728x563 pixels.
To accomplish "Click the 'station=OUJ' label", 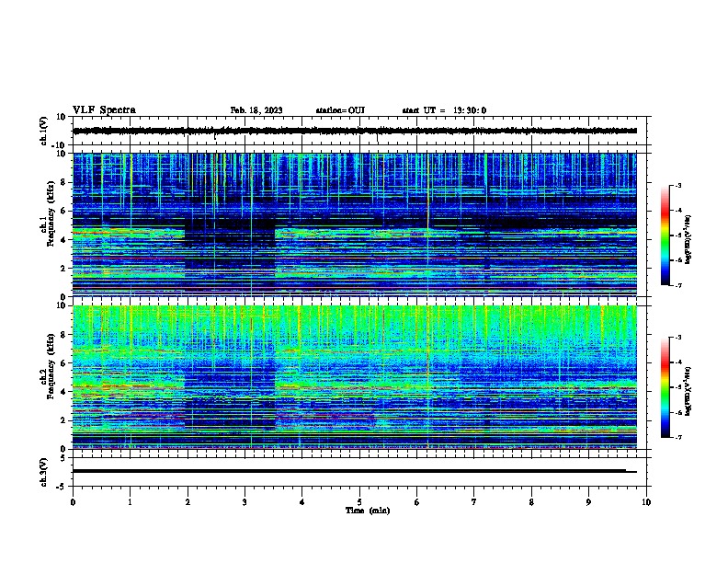I will click(340, 110).
